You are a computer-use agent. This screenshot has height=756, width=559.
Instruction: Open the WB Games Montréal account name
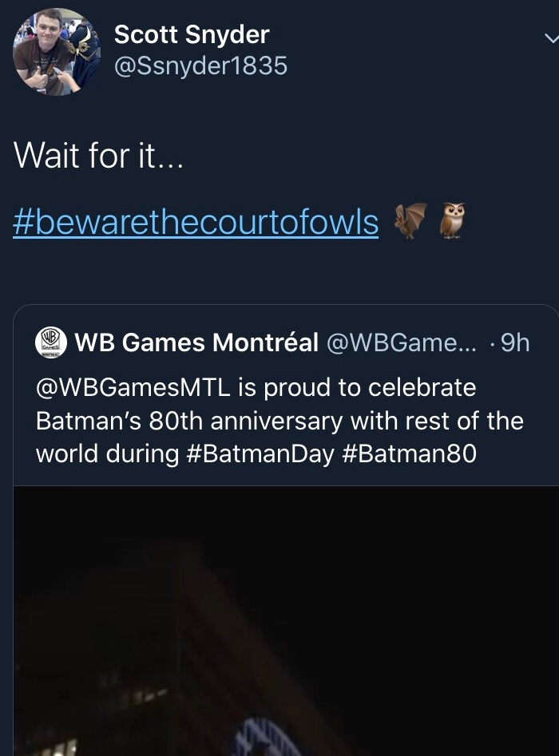coord(196,342)
